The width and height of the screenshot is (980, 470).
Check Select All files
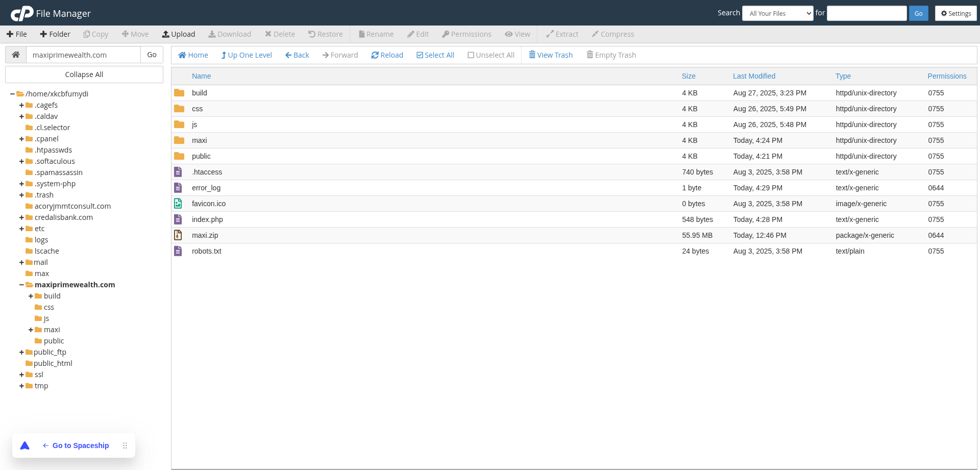click(435, 55)
